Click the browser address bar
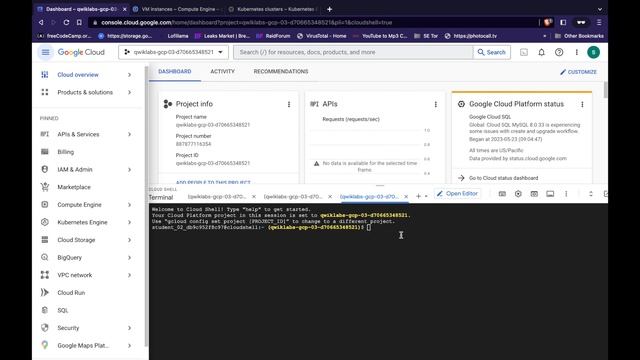 pyautogui.click(x=314, y=22)
